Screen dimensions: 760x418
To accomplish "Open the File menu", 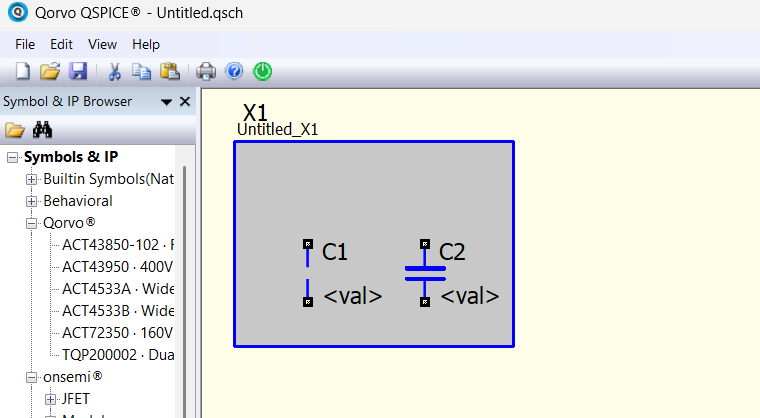I will coord(25,44).
